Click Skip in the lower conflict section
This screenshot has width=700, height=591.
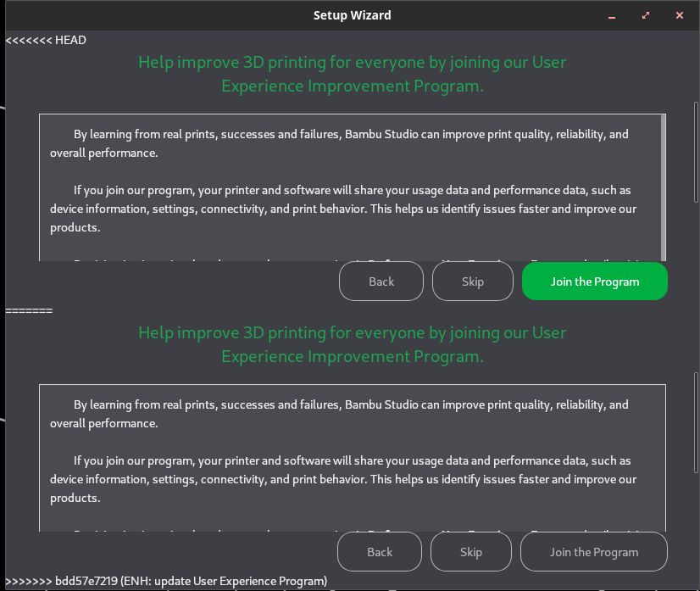[471, 552]
